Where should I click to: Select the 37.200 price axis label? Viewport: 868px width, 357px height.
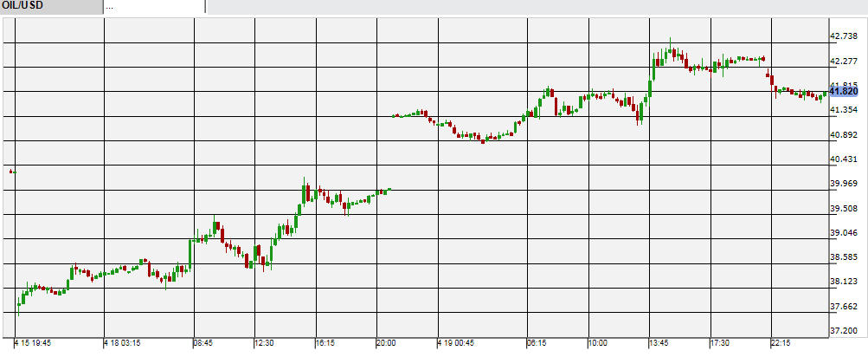pos(844,331)
